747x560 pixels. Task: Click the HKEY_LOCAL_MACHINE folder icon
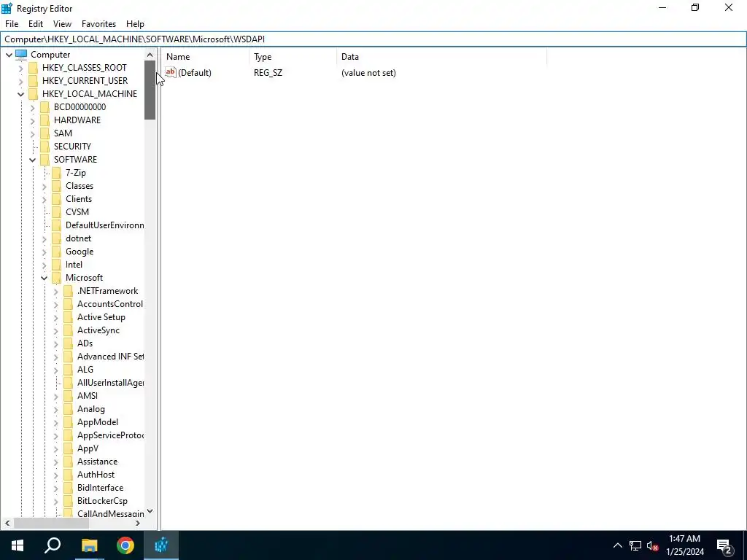click(x=33, y=94)
